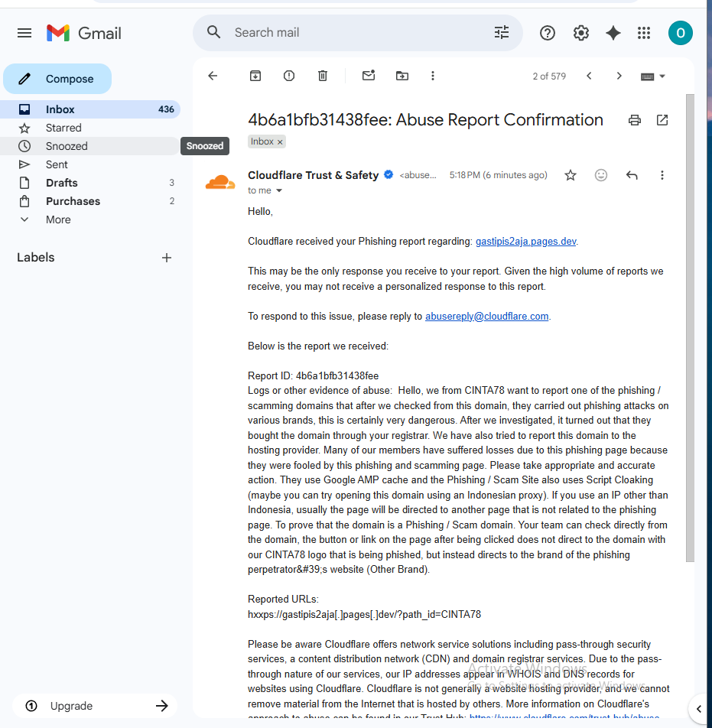Image resolution: width=712 pixels, height=728 pixels.
Task: Click the search magnifier icon
Action: [213, 32]
